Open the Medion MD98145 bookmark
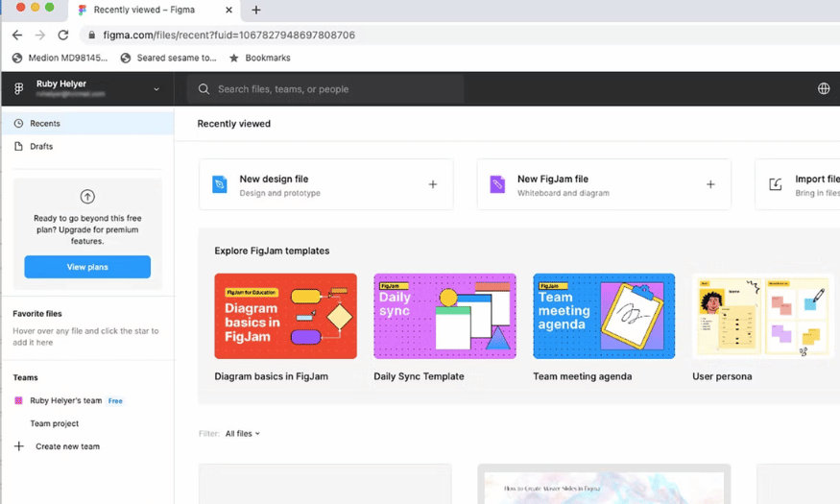Image resolution: width=840 pixels, height=504 pixels. (60, 58)
